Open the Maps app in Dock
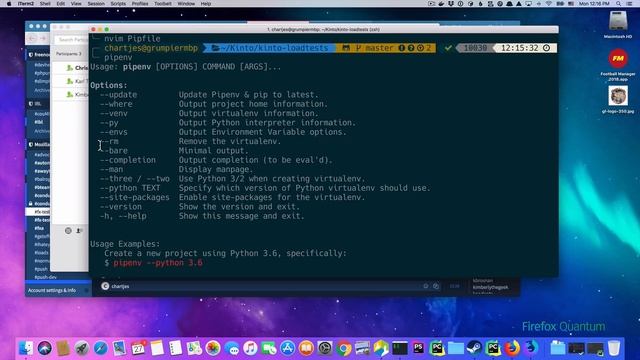This screenshot has width=640, height=360. click(194, 348)
